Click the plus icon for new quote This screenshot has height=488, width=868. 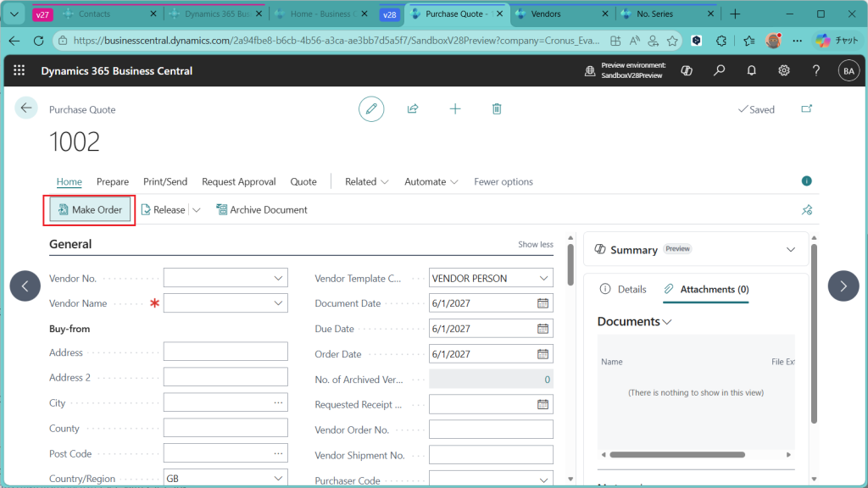(x=455, y=108)
